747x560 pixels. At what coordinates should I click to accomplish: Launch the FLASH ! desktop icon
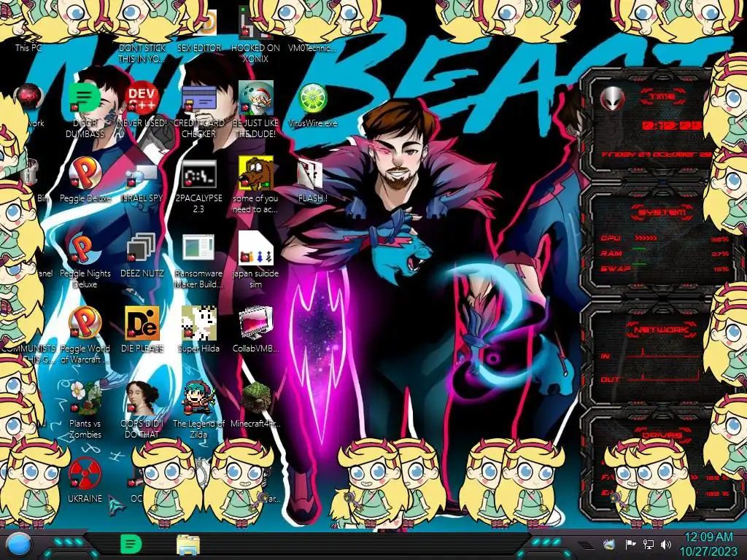311,174
